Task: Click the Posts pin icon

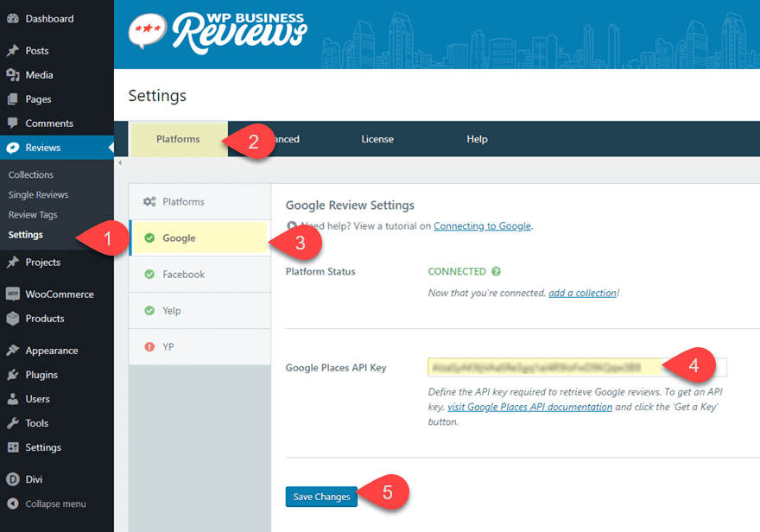Action: (13, 50)
